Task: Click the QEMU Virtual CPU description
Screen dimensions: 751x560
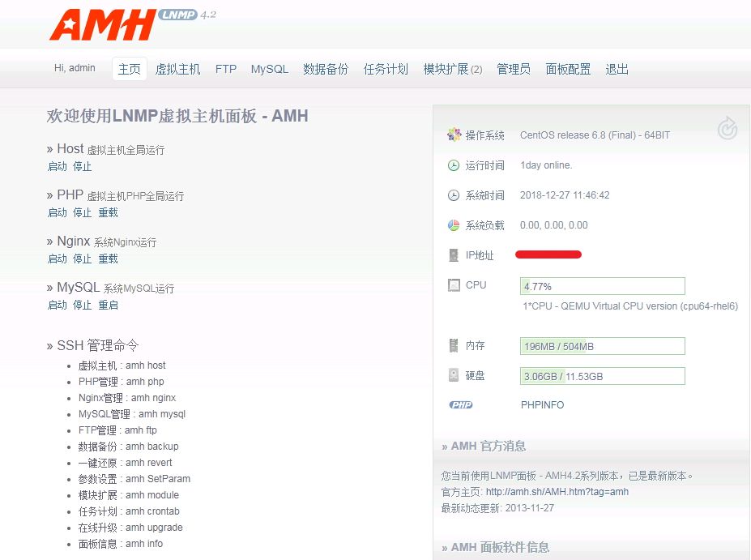Action: (x=630, y=306)
